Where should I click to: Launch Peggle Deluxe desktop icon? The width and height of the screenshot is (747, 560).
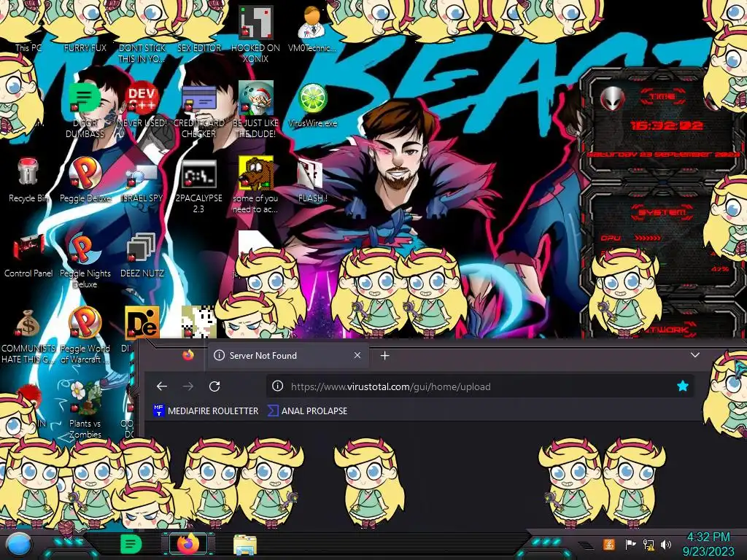point(85,180)
